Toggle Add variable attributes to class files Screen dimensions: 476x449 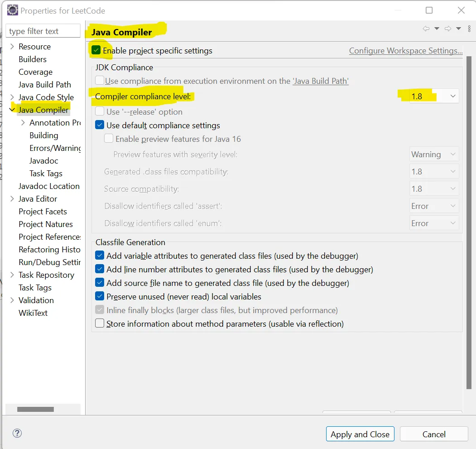(100, 255)
